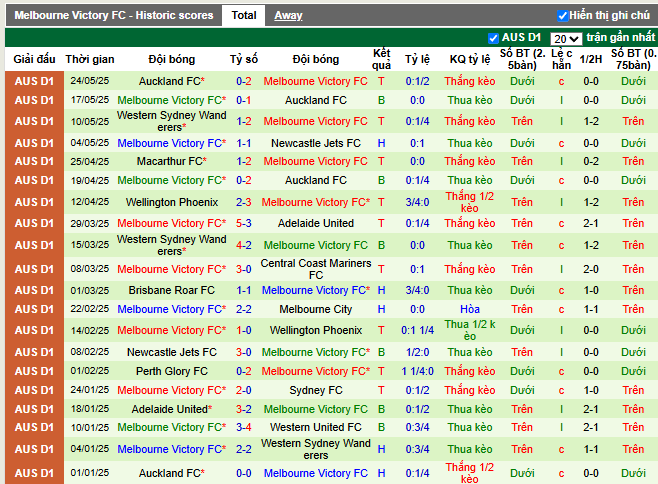Click the 0:1 1/4 odds on 14/02/25
Viewport: 658px width, 484px height.
pyautogui.click(x=417, y=330)
